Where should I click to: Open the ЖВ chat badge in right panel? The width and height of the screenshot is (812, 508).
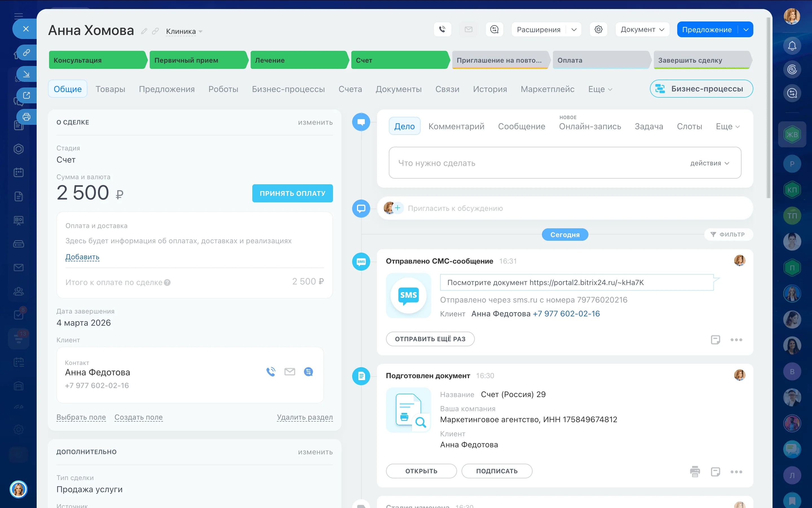792,135
